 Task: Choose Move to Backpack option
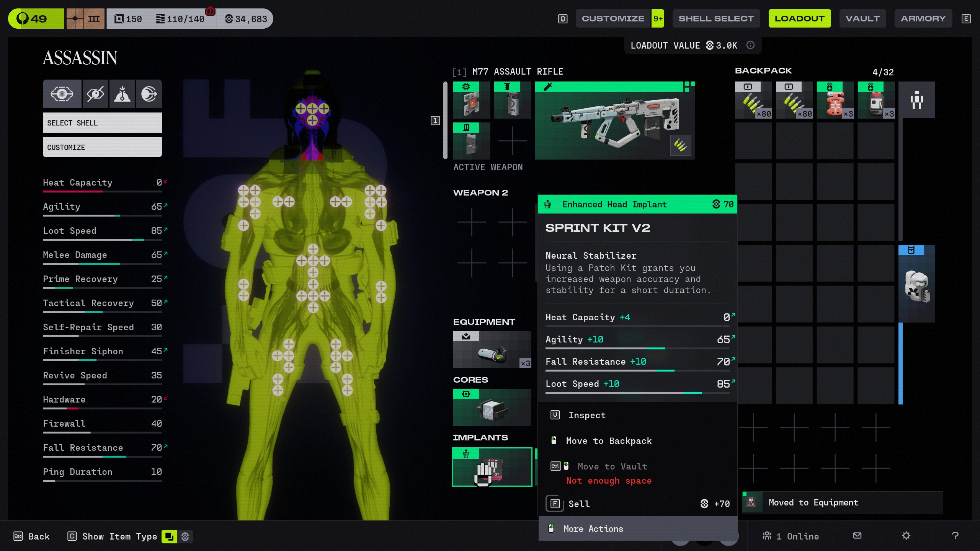pos(609,441)
